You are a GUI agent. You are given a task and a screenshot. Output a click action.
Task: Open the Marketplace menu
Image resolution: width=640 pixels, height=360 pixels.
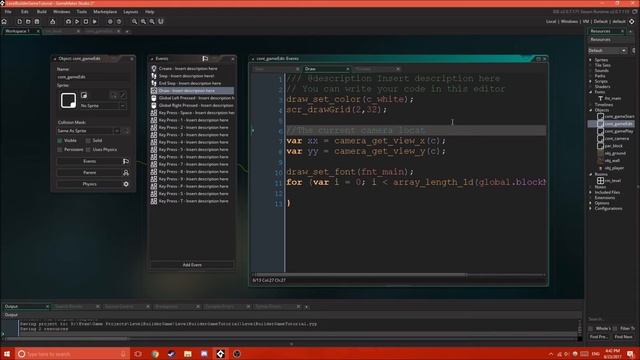coord(105,12)
